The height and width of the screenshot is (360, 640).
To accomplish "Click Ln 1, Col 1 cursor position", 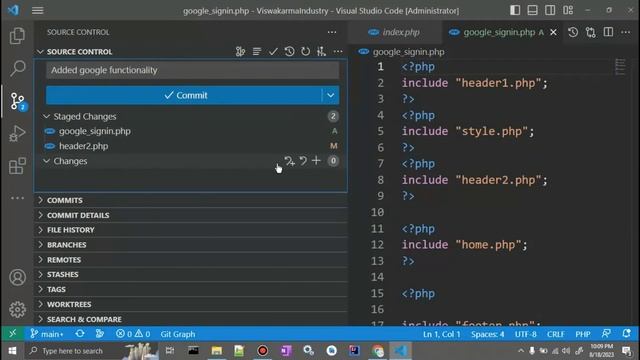I will (x=442, y=334).
